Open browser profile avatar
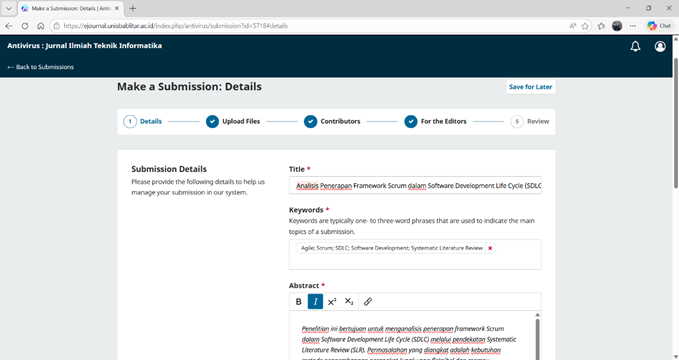Screen dimensions: 679x360 coord(617,26)
